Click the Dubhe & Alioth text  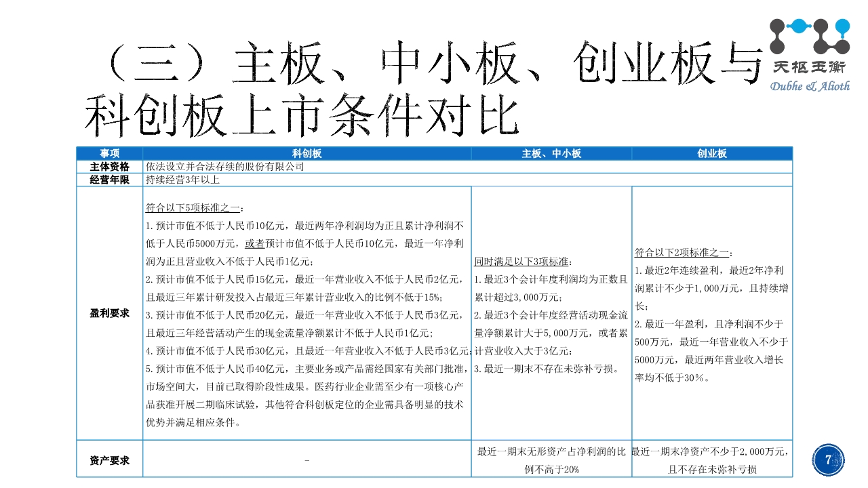coord(810,86)
